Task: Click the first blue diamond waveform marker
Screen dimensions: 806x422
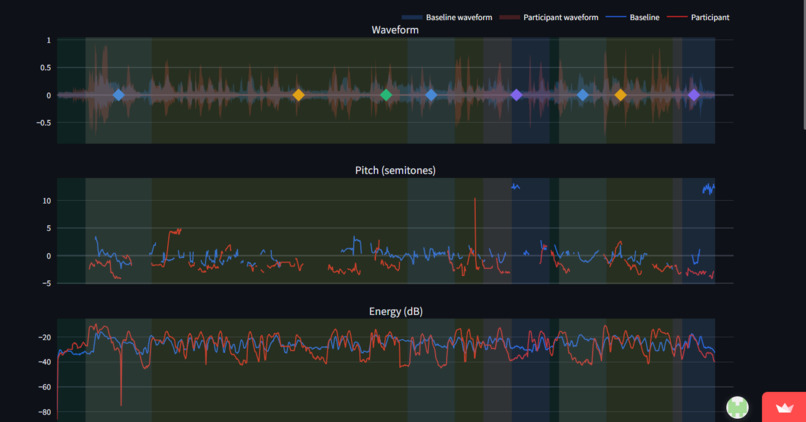Action: pyautogui.click(x=119, y=95)
